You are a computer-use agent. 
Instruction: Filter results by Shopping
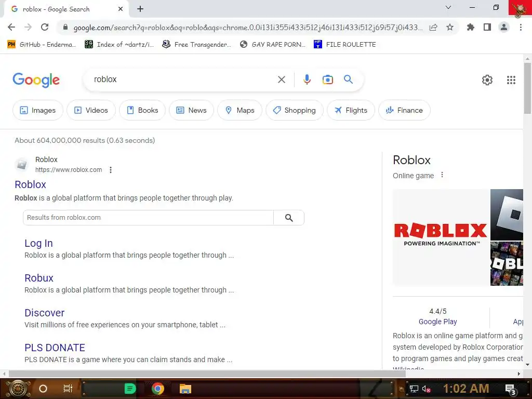coord(294,110)
